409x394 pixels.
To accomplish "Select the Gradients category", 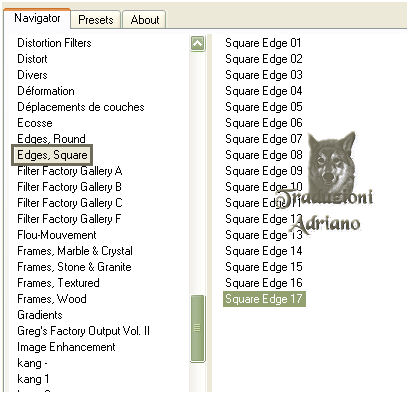I will click(40, 315).
